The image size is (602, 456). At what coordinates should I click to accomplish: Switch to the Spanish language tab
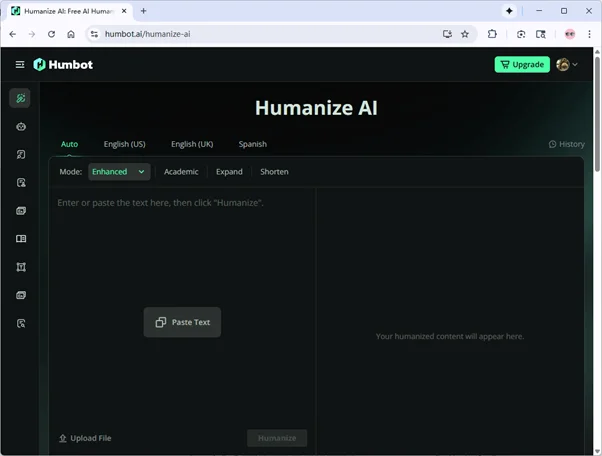click(252, 144)
